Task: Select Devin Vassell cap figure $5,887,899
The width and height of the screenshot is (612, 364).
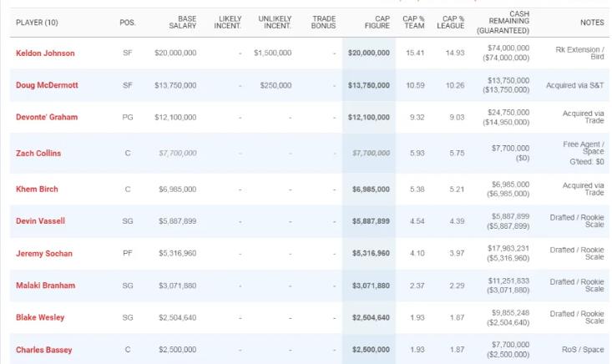Action: point(372,221)
